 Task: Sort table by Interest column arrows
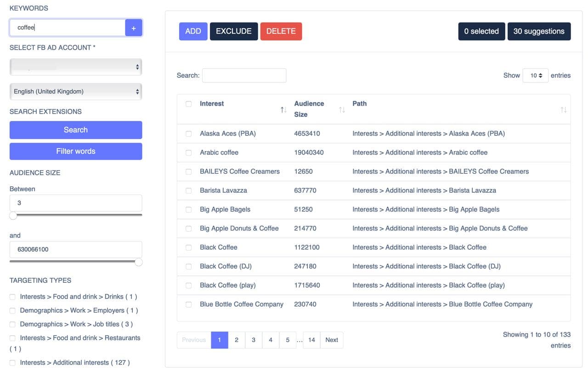point(283,109)
